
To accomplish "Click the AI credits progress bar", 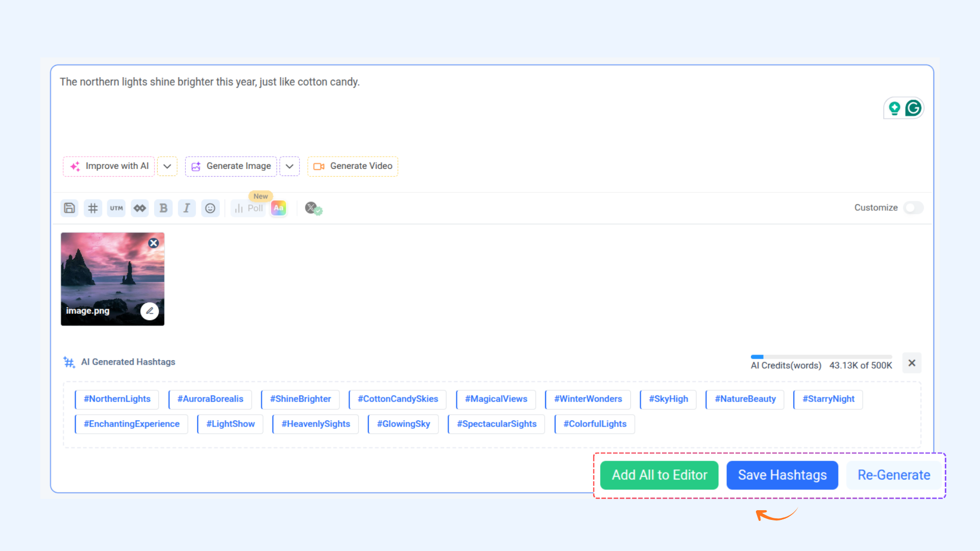I will 821,357.
